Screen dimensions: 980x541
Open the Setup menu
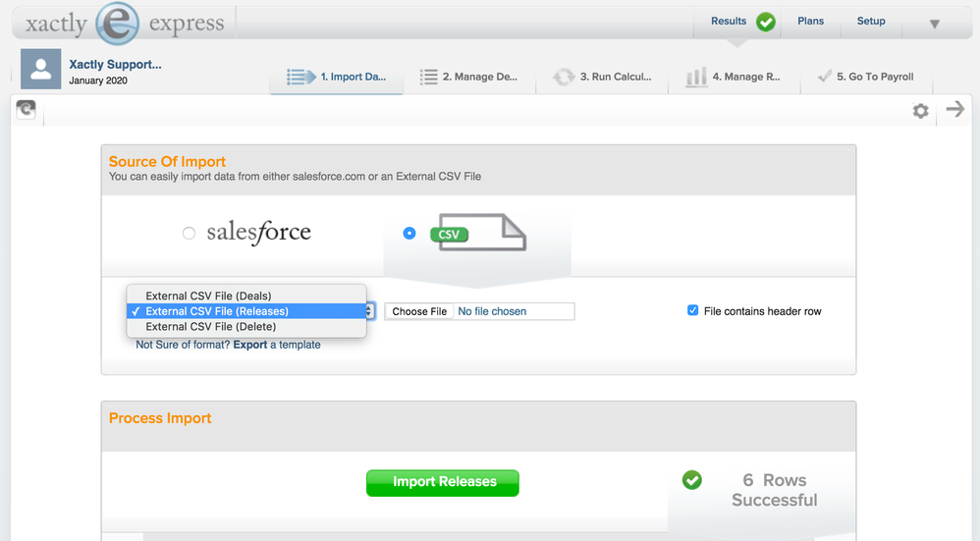[871, 22]
